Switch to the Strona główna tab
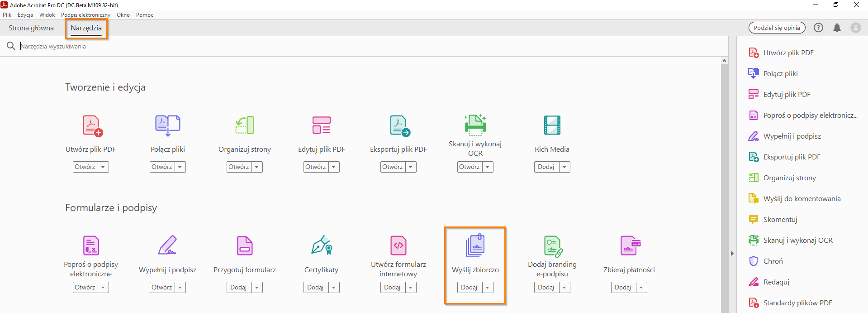Image resolution: width=868 pixels, height=313 pixels. (31, 28)
